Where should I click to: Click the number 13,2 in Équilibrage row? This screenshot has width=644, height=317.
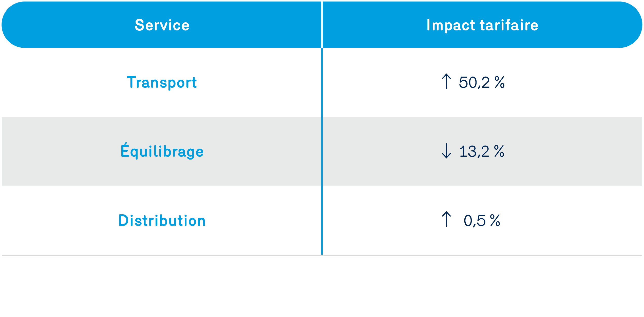(x=474, y=151)
